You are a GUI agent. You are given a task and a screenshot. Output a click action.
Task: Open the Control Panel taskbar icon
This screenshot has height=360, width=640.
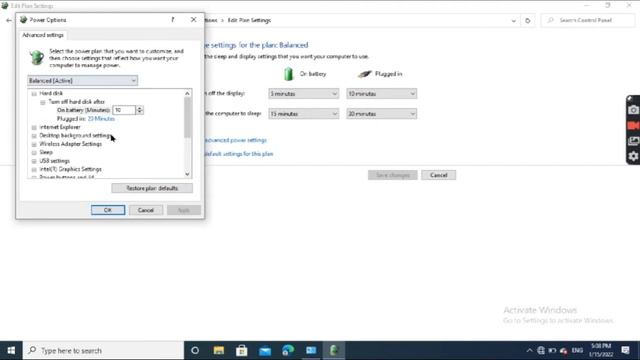pyautogui.click(x=311, y=351)
